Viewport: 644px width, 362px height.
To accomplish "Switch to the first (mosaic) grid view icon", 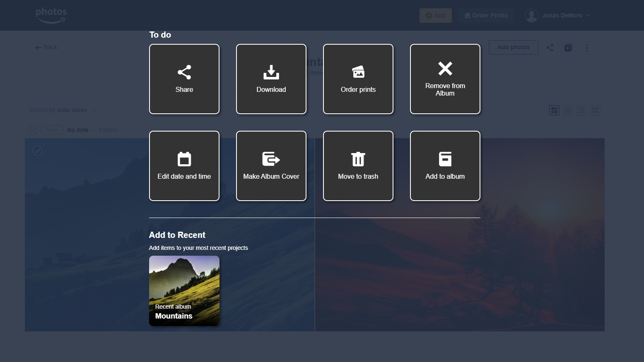I will 554,110.
